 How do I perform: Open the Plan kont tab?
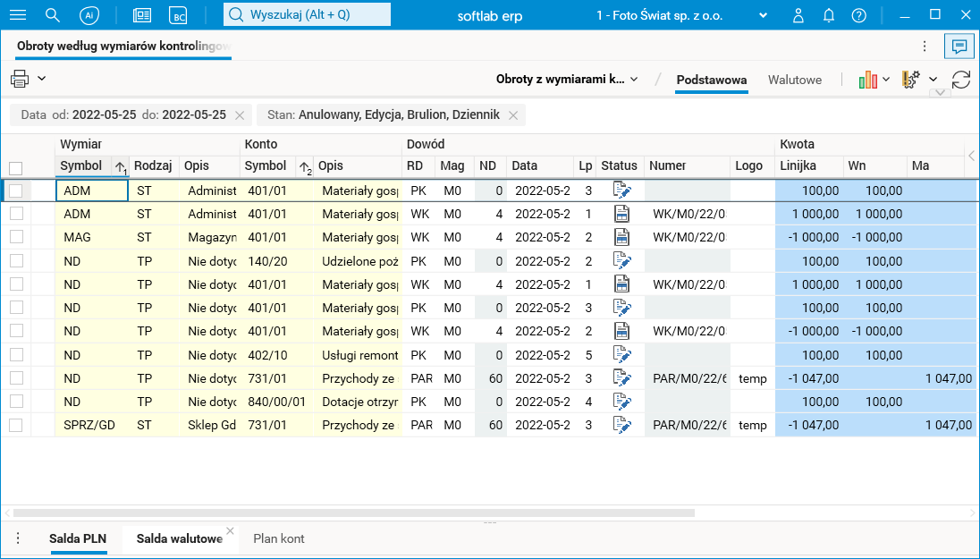click(279, 538)
